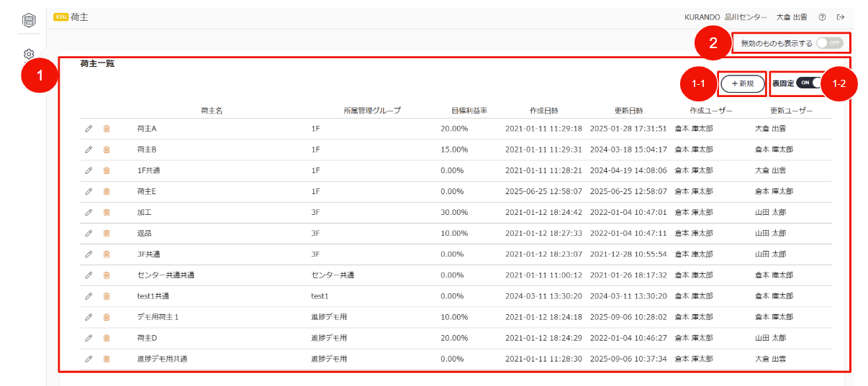Click the app logo in the sidebar

coord(29,20)
